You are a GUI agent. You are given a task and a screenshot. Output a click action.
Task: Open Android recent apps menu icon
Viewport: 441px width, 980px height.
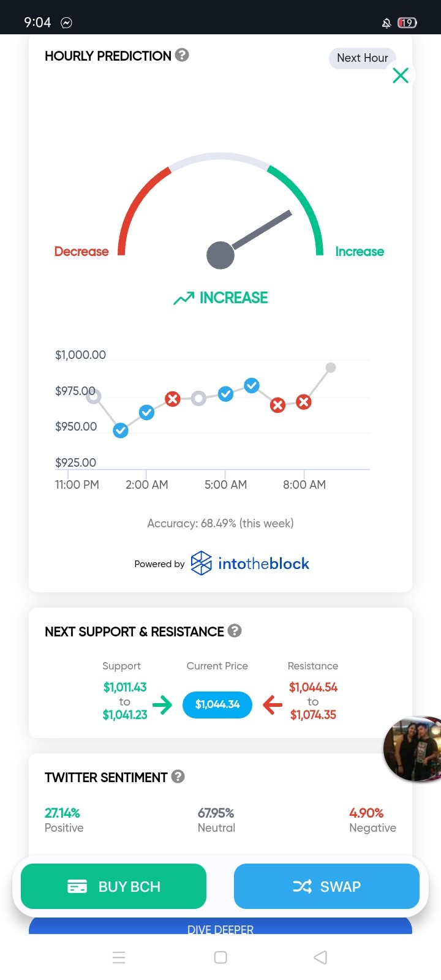[x=119, y=957]
